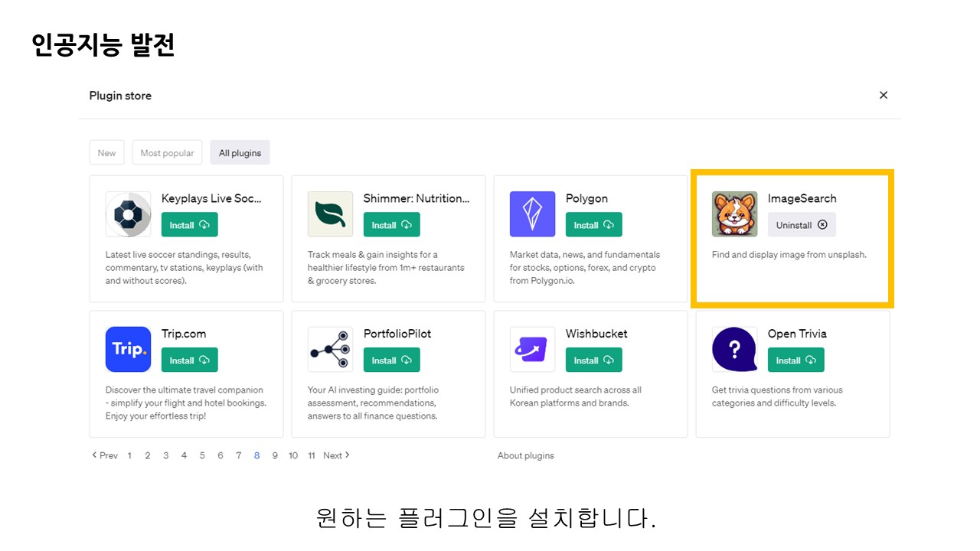Click the Keyplays Live Soc... plugin title
This screenshot has width=980, height=551.
pos(212,198)
